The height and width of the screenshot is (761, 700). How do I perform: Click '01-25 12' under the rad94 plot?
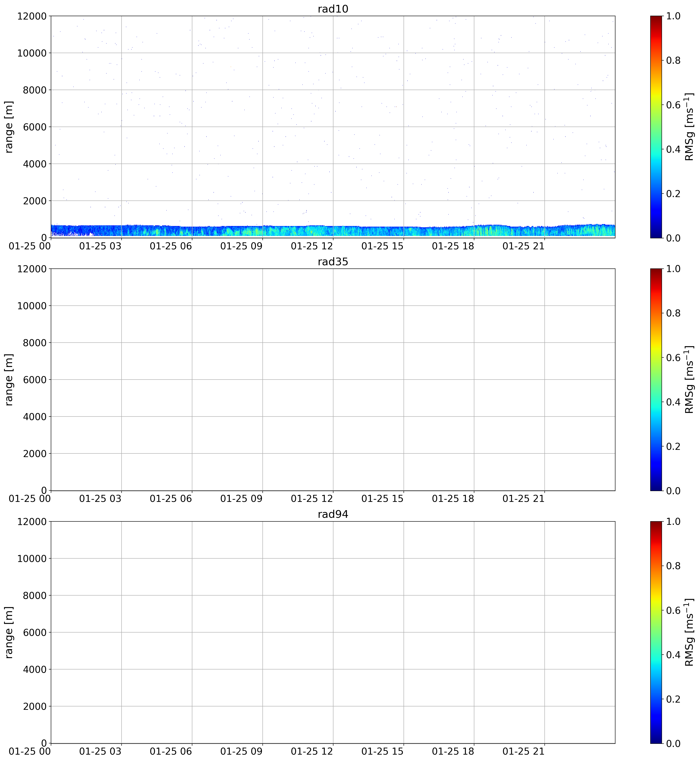312,751
